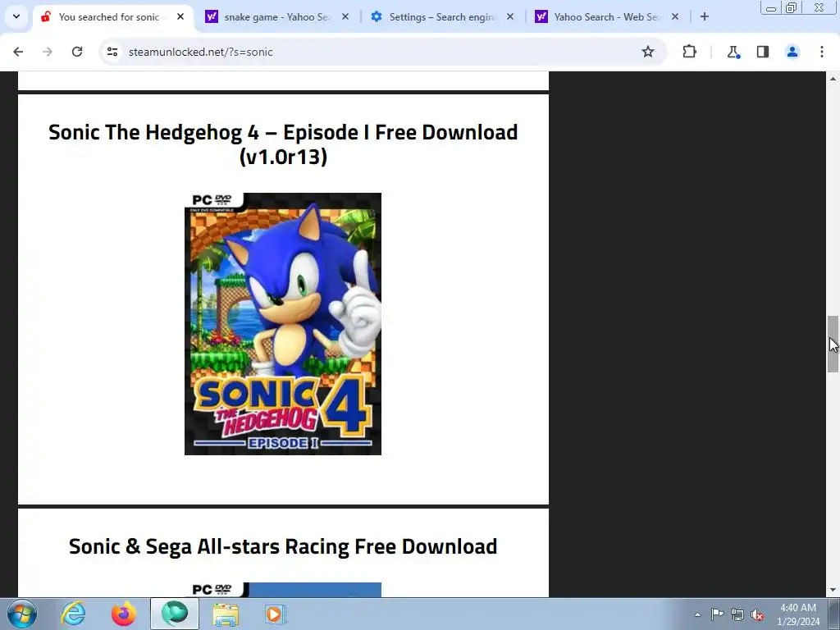Image resolution: width=840 pixels, height=630 pixels.
Task: Close the Settings Search engine tab
Action: (x=510, y=17)
